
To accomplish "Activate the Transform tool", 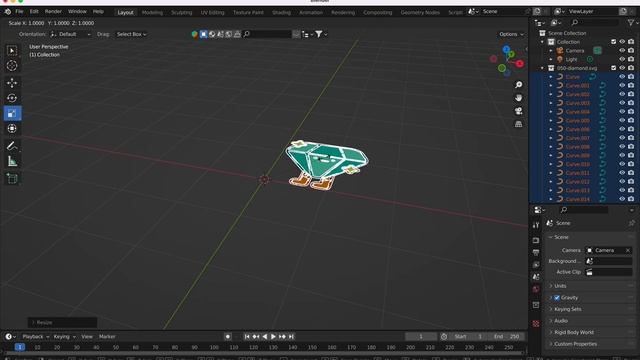I will [x=12, y=129].
